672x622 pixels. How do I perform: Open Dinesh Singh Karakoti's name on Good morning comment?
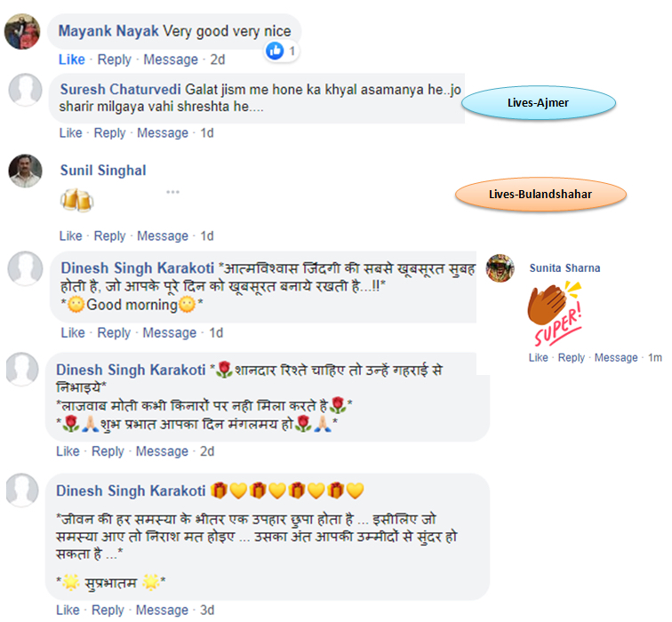137,268
